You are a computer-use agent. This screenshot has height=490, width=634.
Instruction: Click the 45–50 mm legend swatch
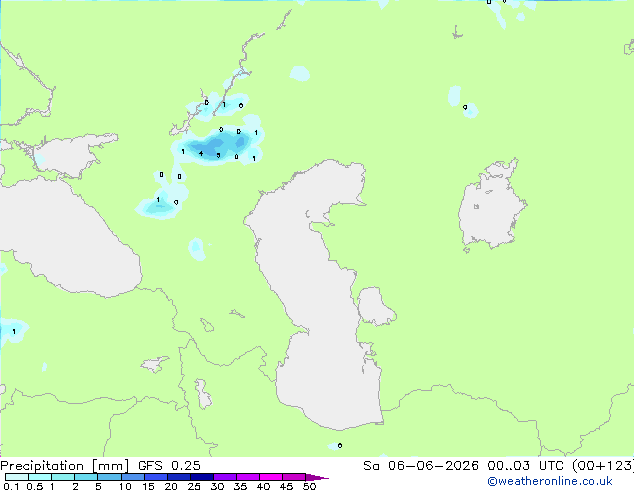pyautogui.click(x=294, y=477)
